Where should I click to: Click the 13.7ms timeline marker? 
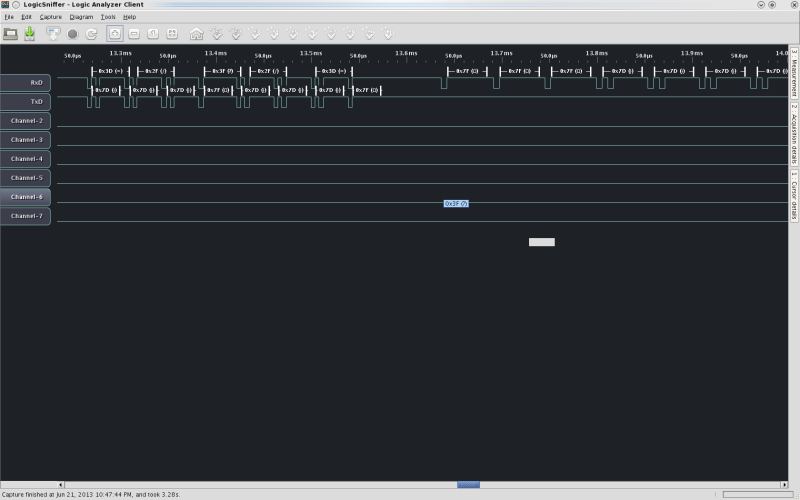(x=502, y=53)
